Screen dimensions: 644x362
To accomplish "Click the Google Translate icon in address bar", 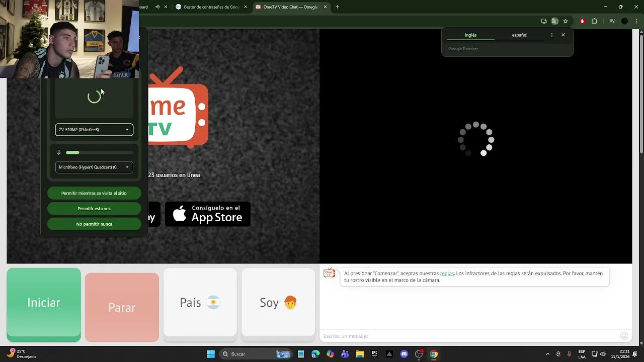I will [x=554, y=21].
